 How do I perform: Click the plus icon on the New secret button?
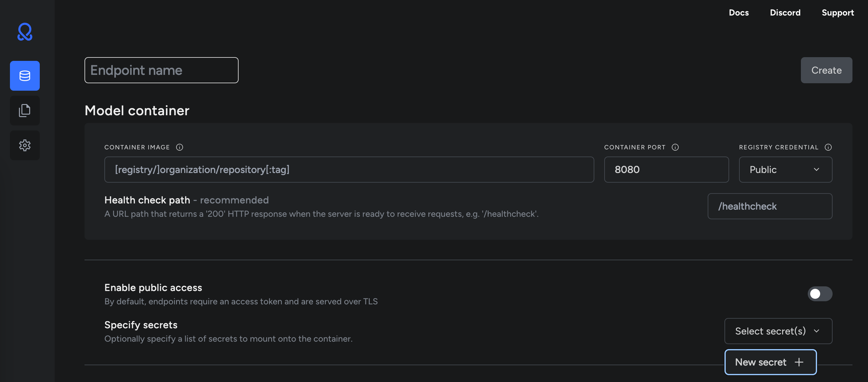click(799, 362)
